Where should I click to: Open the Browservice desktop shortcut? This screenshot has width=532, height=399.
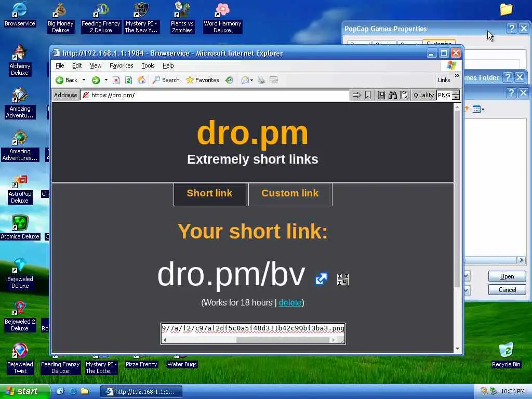[x=20, y=14]
